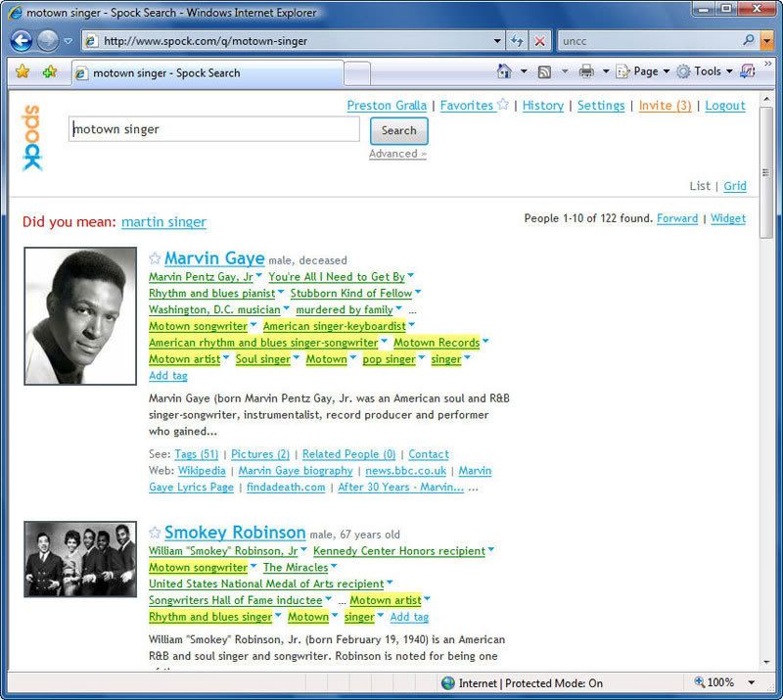Screen dimensions: 783x700
Task: Open the search provider dropdown arrow
Action: tap(766, 41)
